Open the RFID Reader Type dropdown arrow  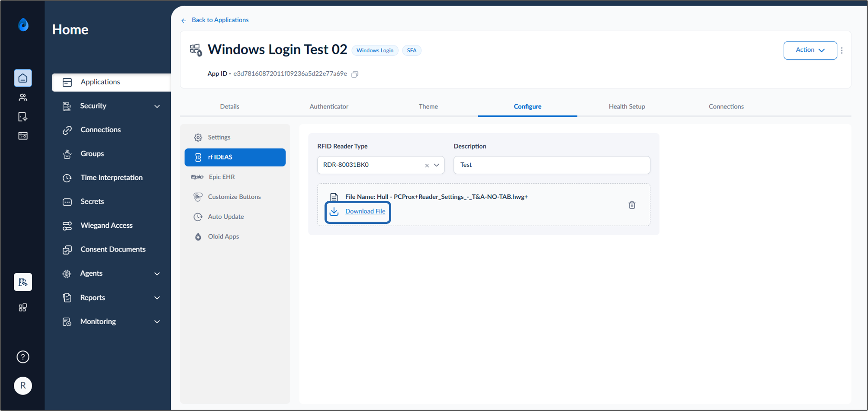point(437,165)
